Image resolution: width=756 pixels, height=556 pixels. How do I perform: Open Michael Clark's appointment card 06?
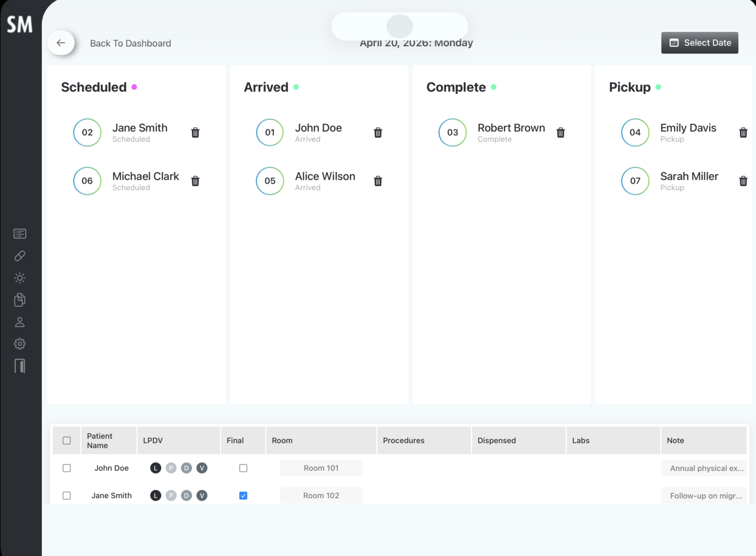136,181
